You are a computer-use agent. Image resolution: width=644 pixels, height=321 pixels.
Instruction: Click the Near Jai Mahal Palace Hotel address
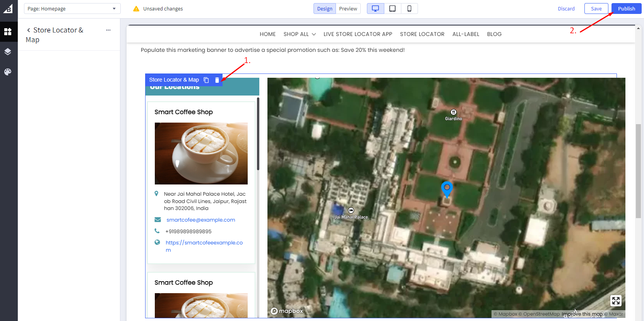[205, 201]
